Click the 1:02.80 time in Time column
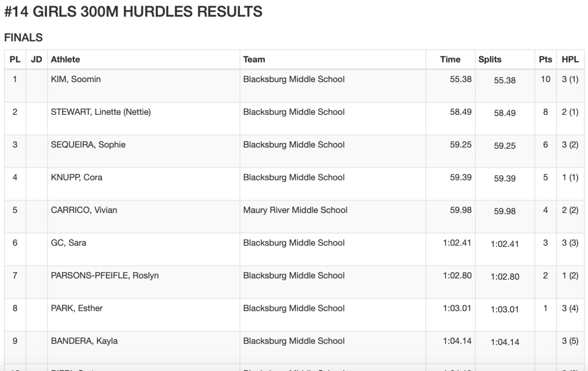This screenshot has height=371, width=588. 457,276
